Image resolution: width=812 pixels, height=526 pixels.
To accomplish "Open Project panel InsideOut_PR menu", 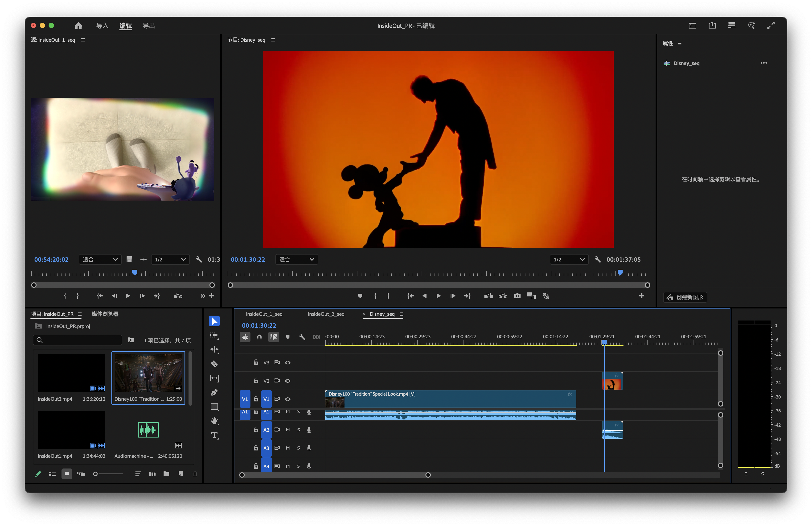I will point(80,314).
